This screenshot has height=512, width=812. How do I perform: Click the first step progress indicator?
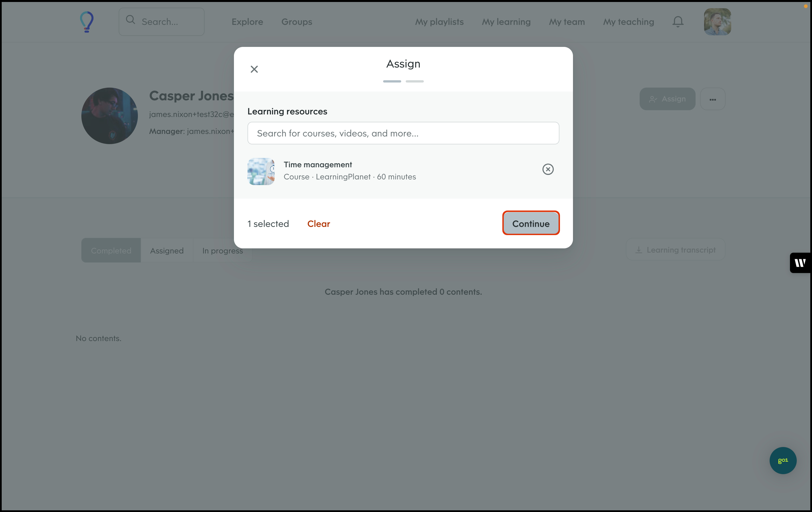[392, 81]
